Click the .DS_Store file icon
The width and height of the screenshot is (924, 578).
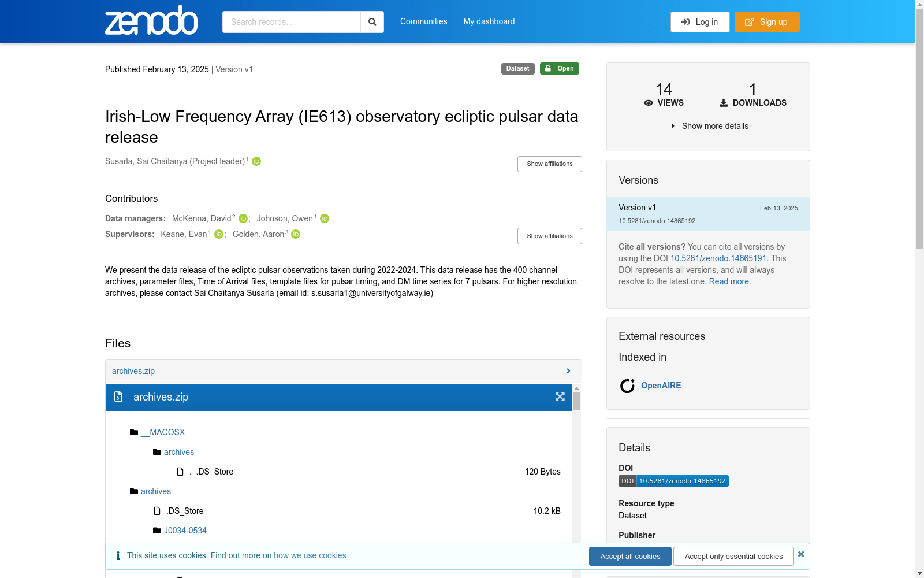(x=157, y=511)
